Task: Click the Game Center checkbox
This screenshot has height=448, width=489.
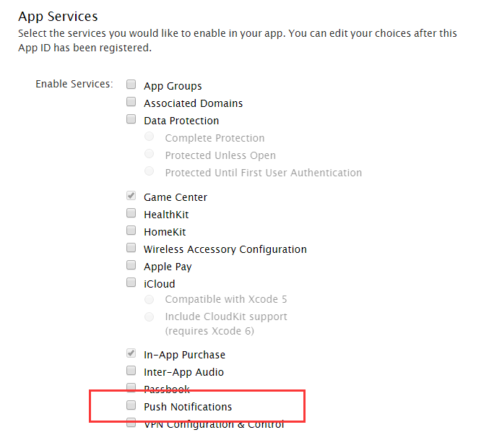Action: click(131, 197)
